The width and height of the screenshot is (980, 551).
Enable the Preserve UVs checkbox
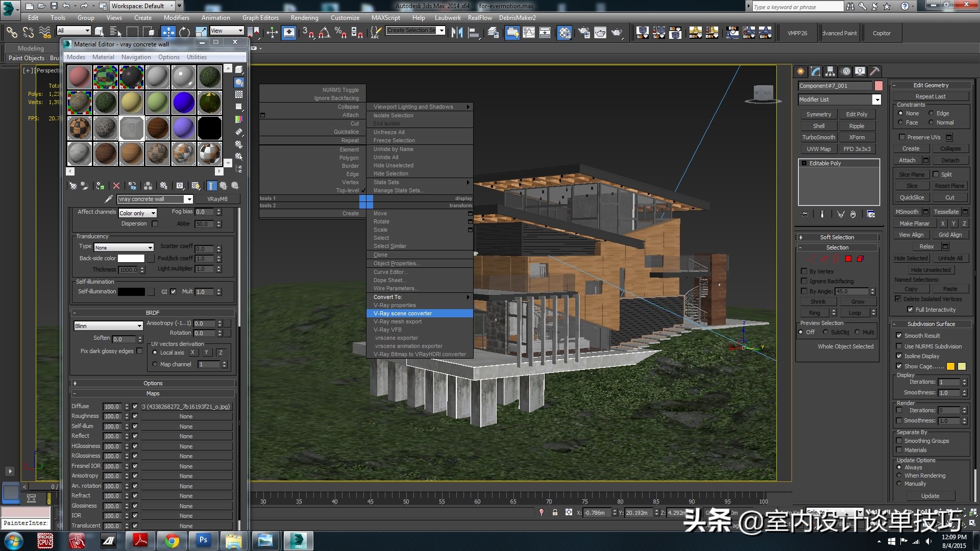[902, 137]
